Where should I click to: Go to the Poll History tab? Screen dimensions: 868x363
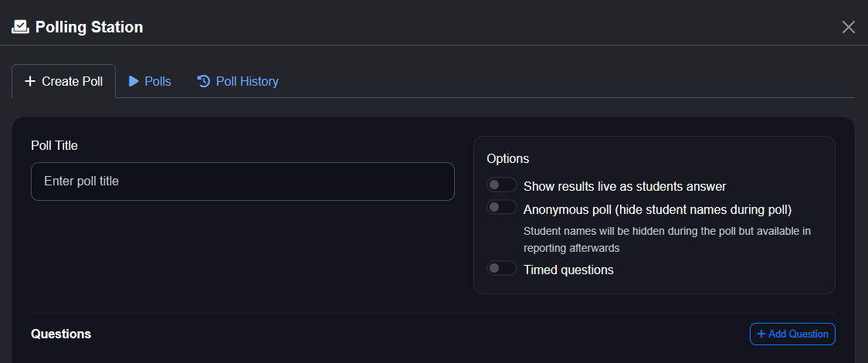pos(238,81)
